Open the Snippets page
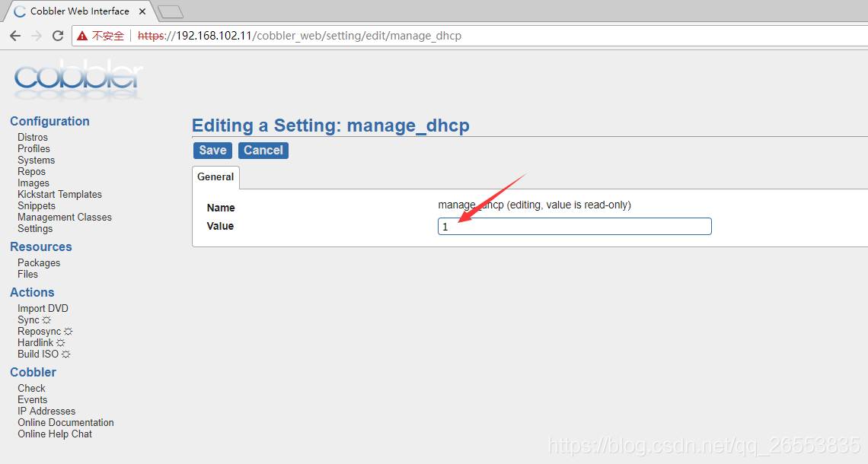This screenshot has height=464, width=868. tap(37, 205)
